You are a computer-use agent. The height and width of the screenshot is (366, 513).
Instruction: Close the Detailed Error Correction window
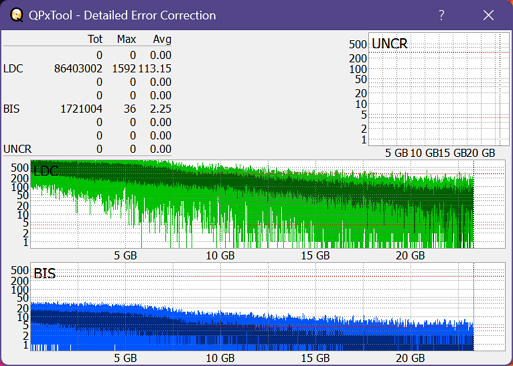489,15
